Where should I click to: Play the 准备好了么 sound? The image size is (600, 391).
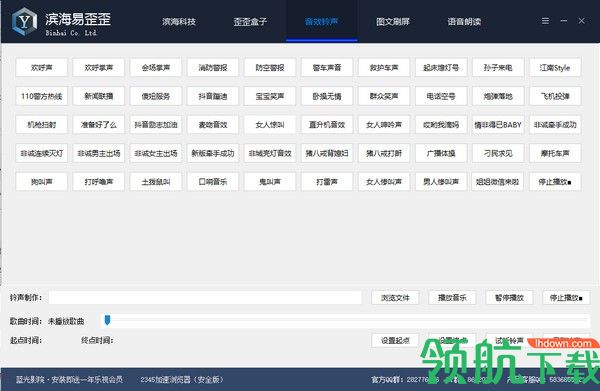[x=98, y=125]
